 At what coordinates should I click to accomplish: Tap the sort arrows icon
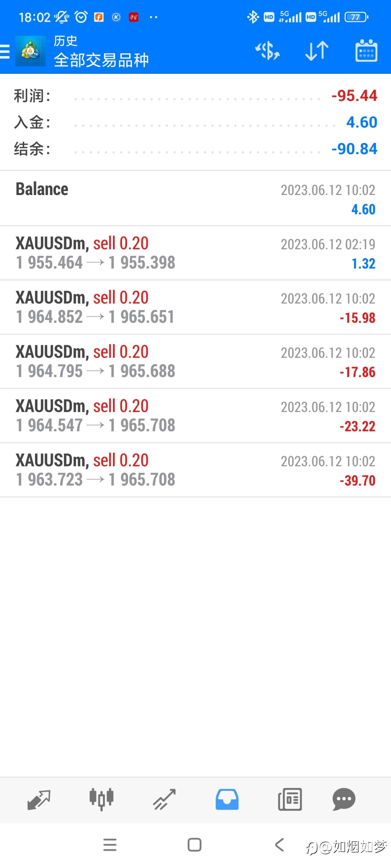(317, 51)
